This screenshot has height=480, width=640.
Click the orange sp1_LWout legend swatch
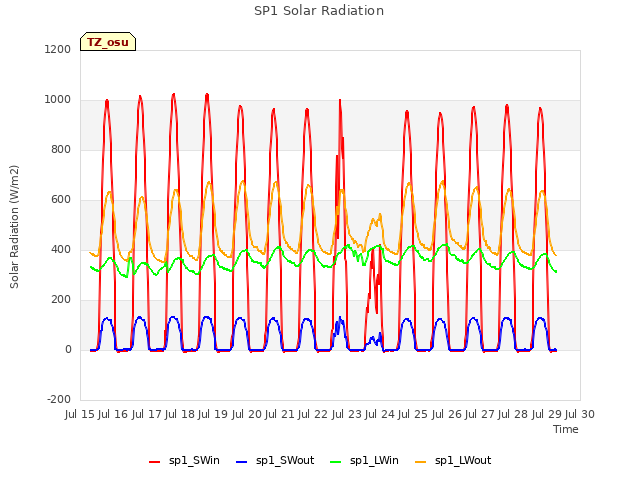[x=420, y=462]
